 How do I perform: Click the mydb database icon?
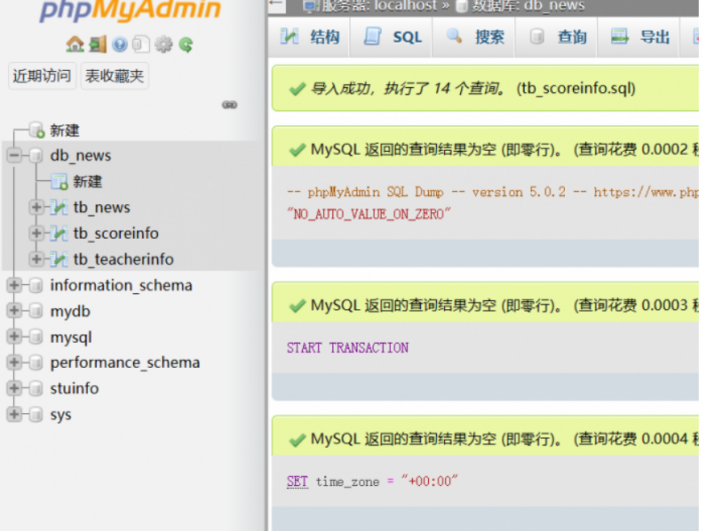click(x=36, y=311)
